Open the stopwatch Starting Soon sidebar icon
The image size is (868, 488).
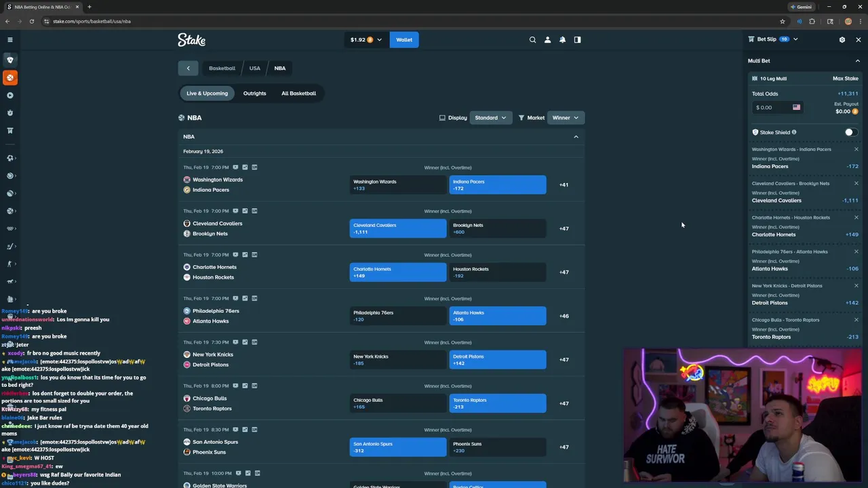[x=9, y=113]
